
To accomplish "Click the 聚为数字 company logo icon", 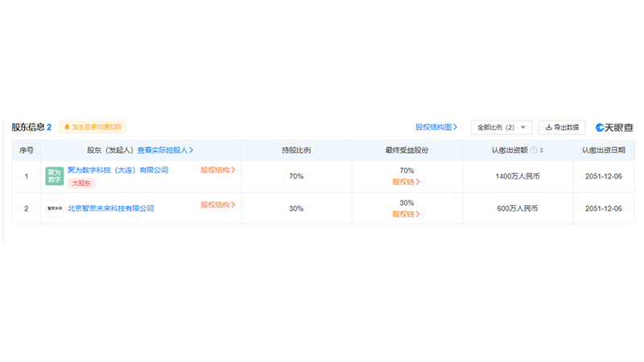I will 54,176.
